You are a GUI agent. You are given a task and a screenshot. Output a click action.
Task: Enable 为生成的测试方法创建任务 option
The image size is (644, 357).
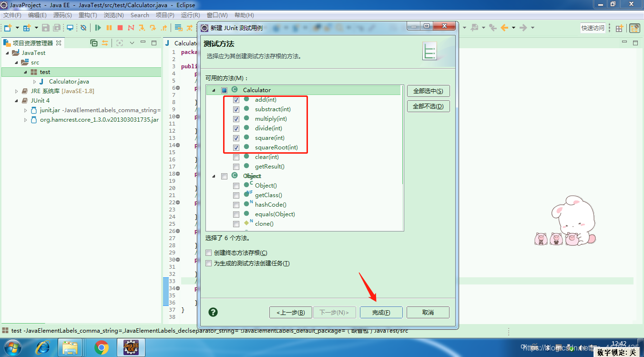[208, 263]
